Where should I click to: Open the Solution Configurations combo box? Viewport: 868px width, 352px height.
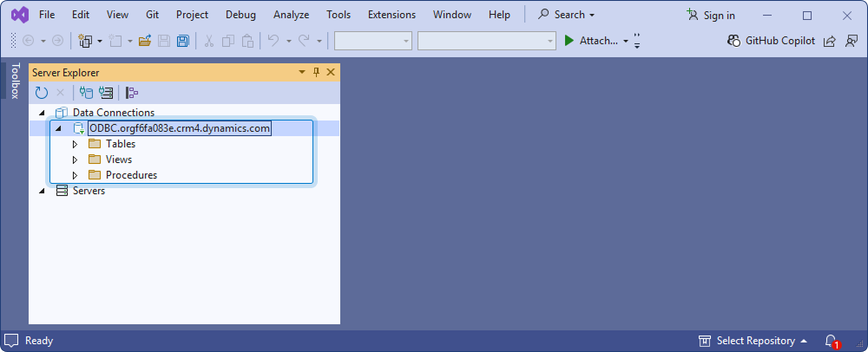[373, 41]
